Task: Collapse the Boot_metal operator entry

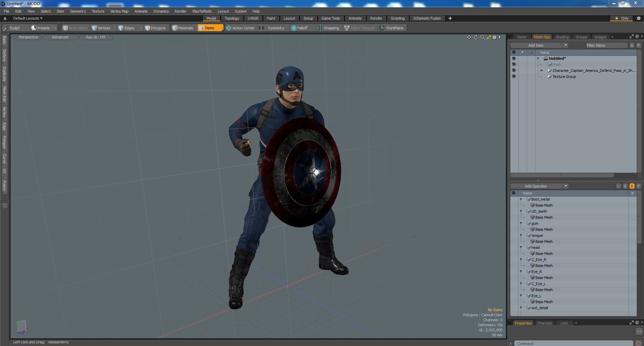Action: tap(521, 199)
